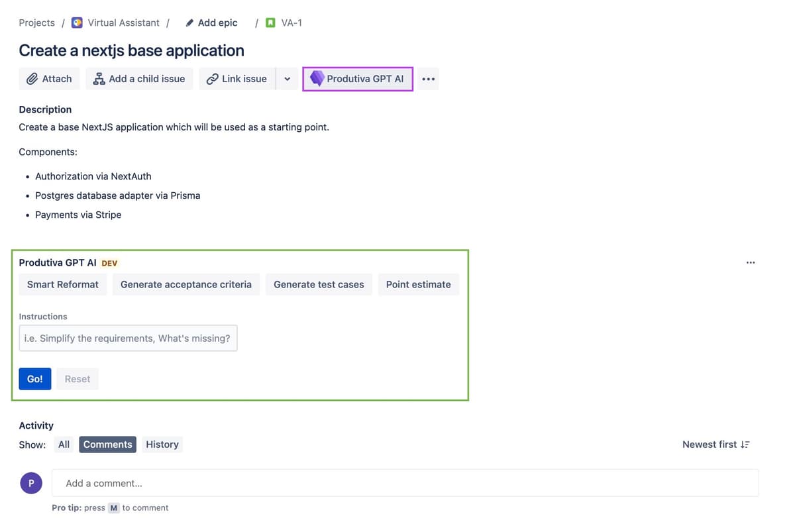795x532 pixels.
Task: Add a child issue
Action: tap(139, 79)
